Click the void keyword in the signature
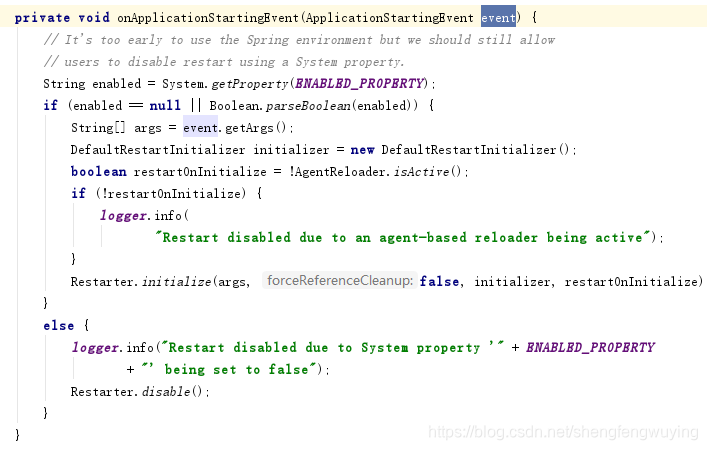This screenshot has height=450, width=707. pos(94,18)
